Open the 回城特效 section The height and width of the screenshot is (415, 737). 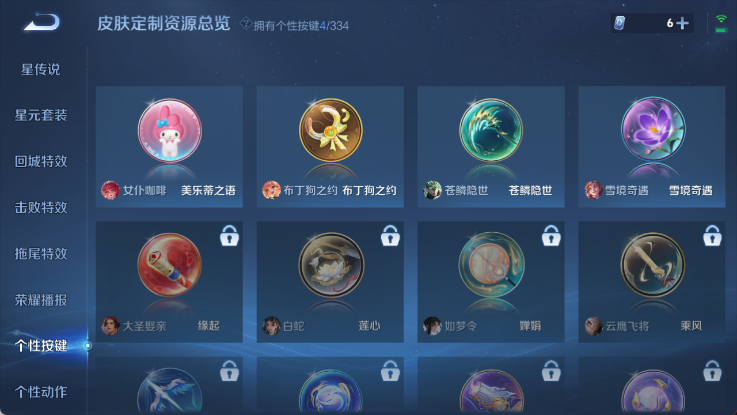[x=40, y=161]
